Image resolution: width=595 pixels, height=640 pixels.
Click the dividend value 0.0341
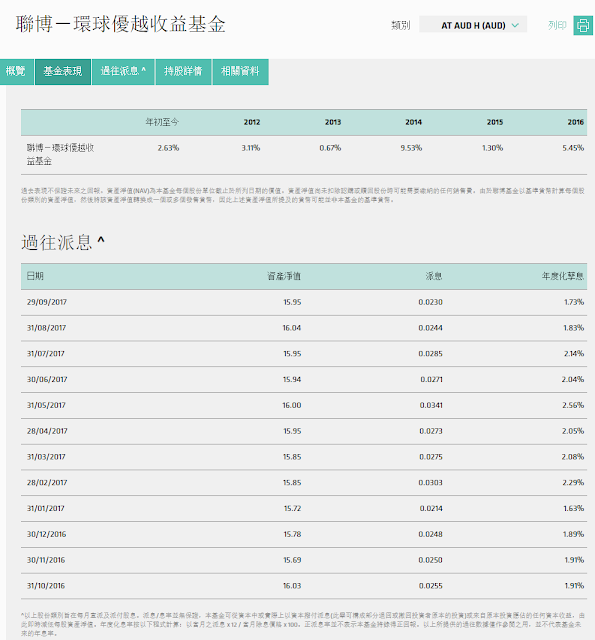point(431,405)
